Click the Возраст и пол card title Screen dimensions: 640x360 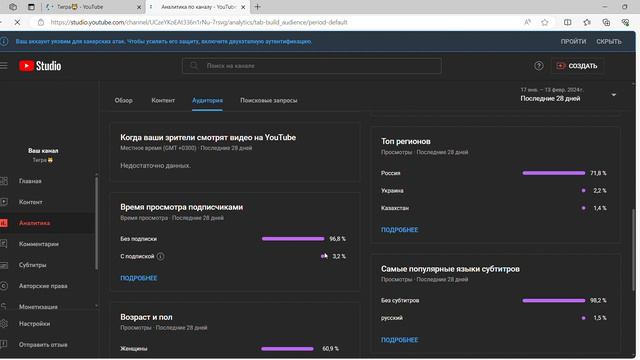tap(146, 317)
